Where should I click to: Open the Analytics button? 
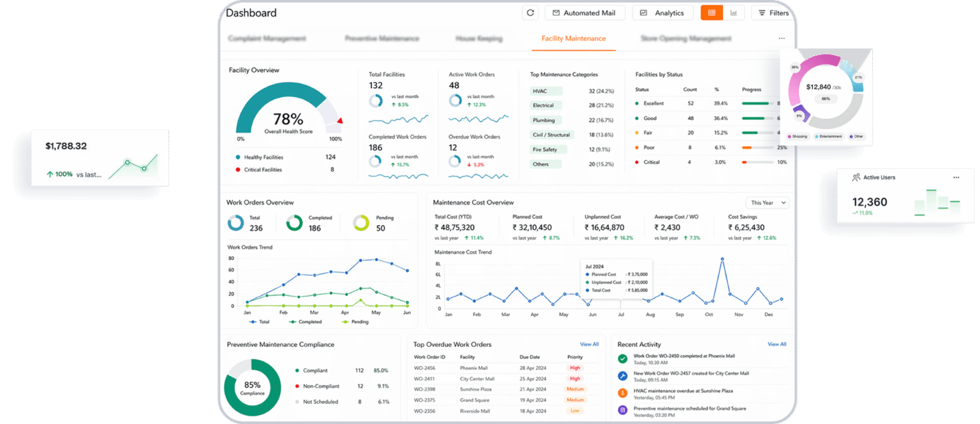click(x=664, y=13)
